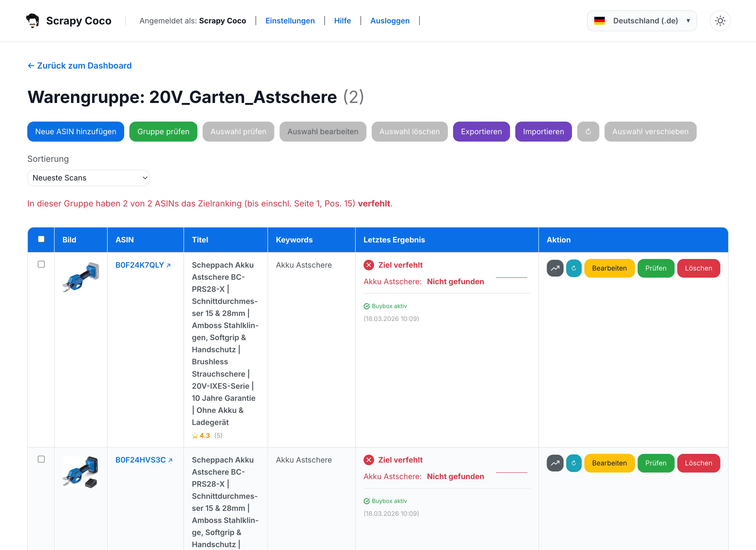Click Nicht gefunden result for B0F24K7QLY
756x550 pixels.
pyautogui.click(x=455, y=282)
